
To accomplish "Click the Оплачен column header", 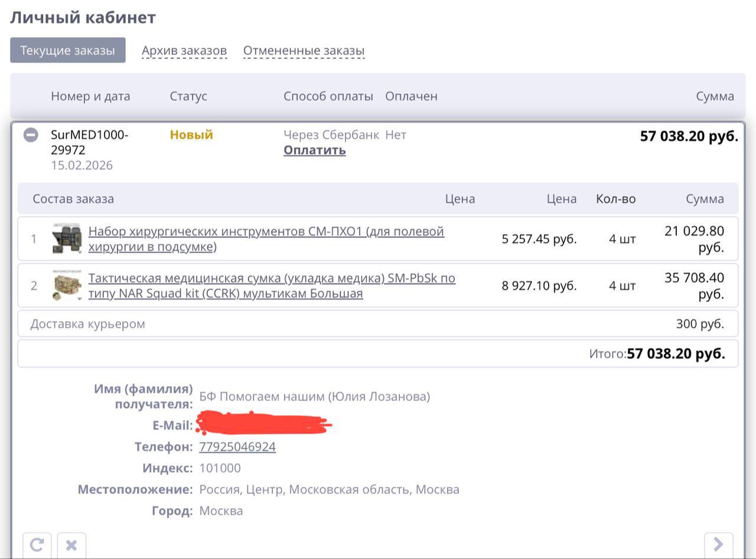I will 411,96.
